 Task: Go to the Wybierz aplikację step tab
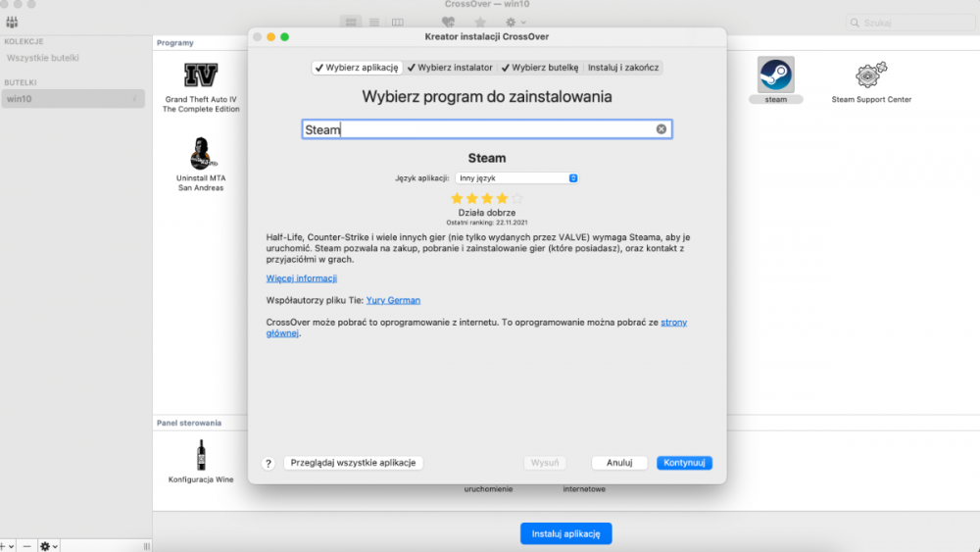click(x=357, y=68)
